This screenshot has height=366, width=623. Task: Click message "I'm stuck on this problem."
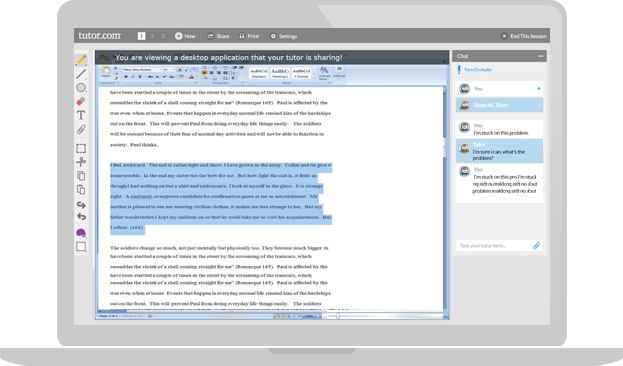click(x=501, y=133)
